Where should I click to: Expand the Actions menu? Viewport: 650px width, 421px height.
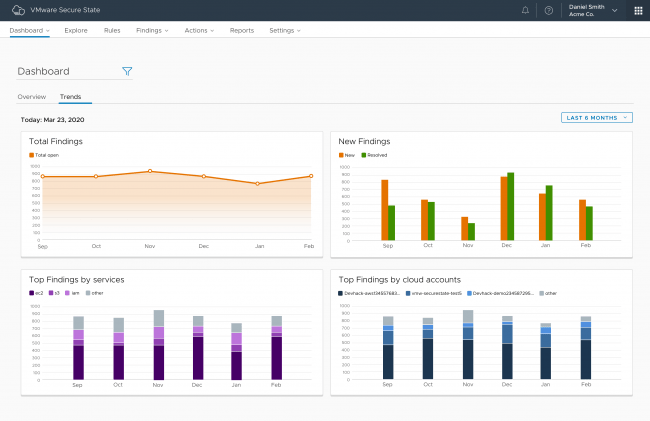pos(199,30)
